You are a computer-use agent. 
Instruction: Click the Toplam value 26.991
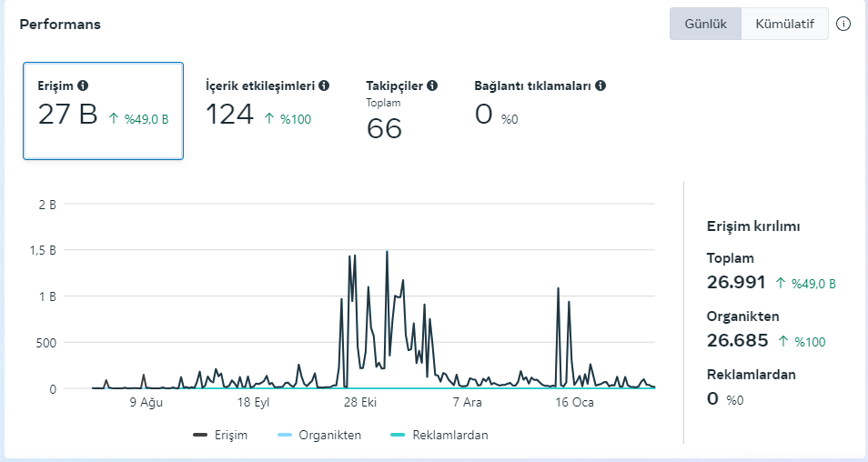[x=736, y=283]
